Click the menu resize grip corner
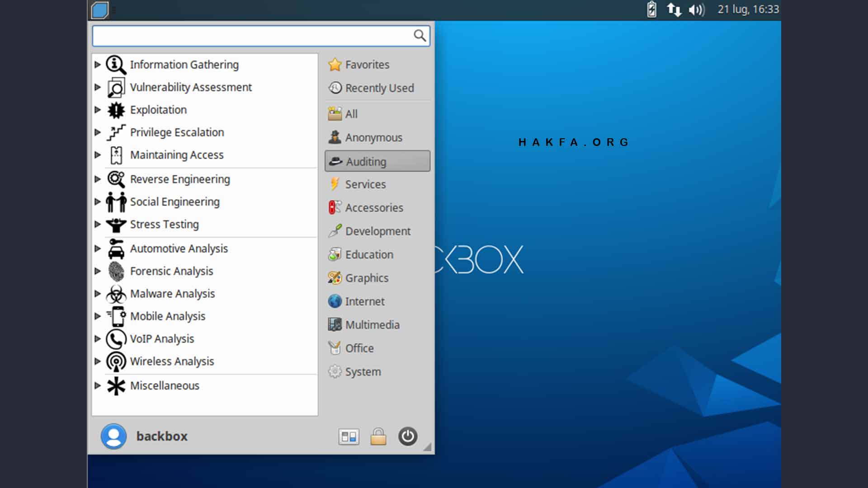 427,447
